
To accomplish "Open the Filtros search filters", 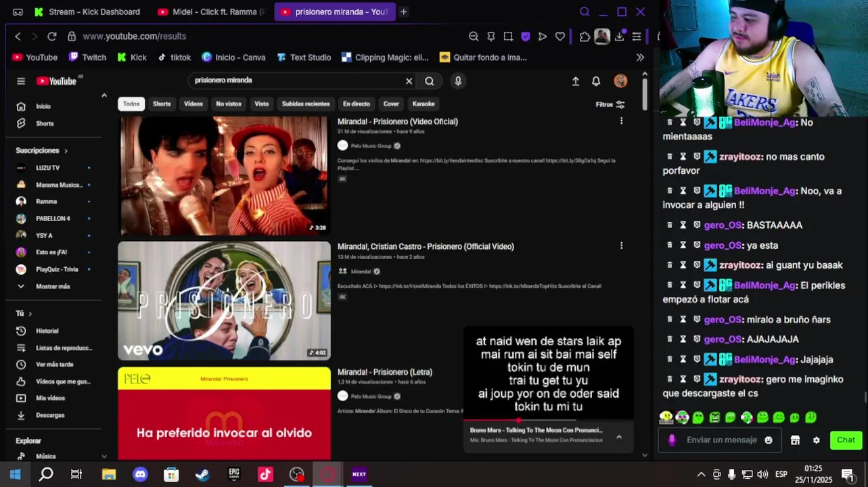I will tap(610, 105).
